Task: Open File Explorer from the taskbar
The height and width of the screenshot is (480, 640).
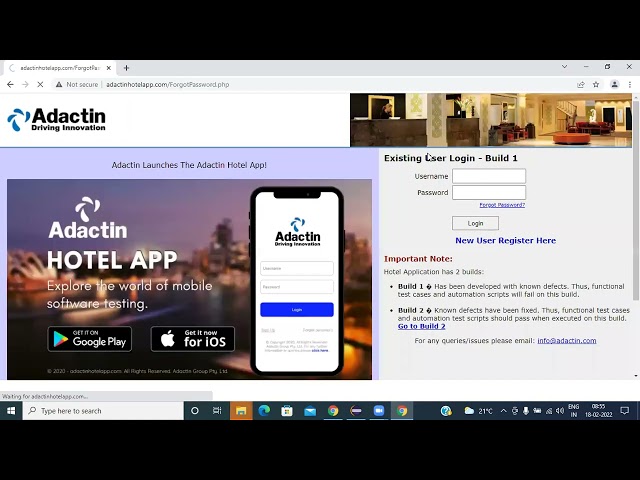Action: coord(241,411)
